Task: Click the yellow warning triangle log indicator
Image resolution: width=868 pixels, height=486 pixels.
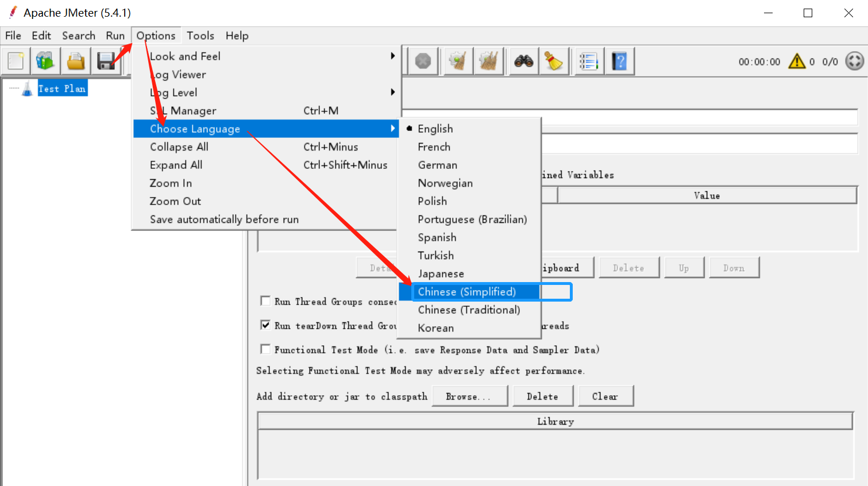Action: (797, 61)
